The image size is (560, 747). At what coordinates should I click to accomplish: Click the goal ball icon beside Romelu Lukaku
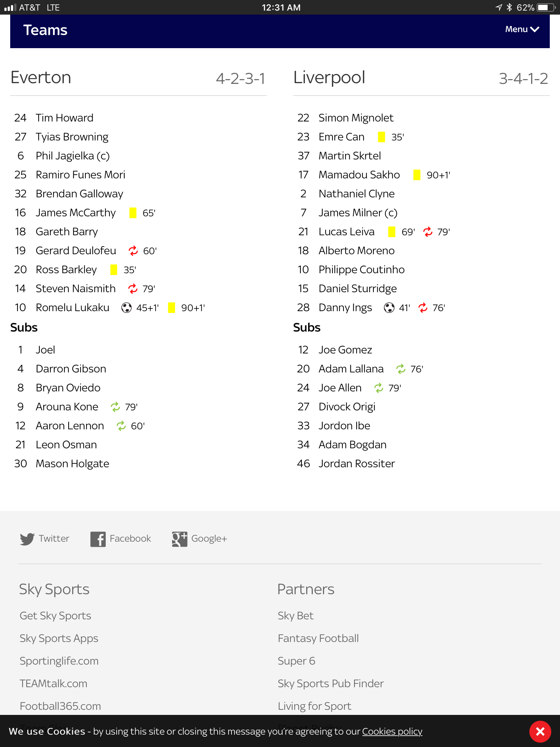127,308
